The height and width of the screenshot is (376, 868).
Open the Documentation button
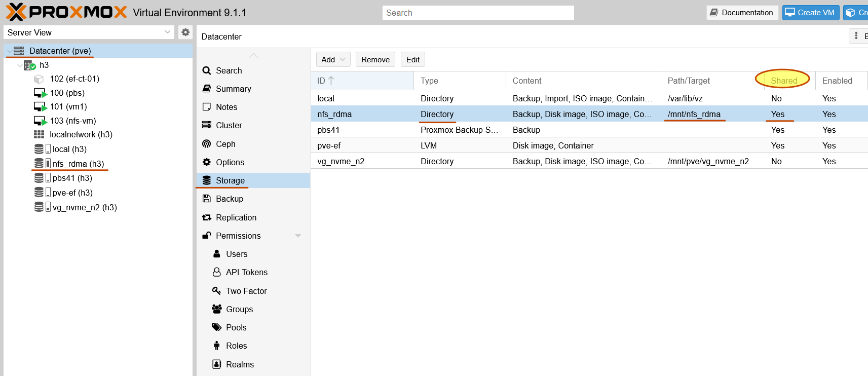point(742,13)
